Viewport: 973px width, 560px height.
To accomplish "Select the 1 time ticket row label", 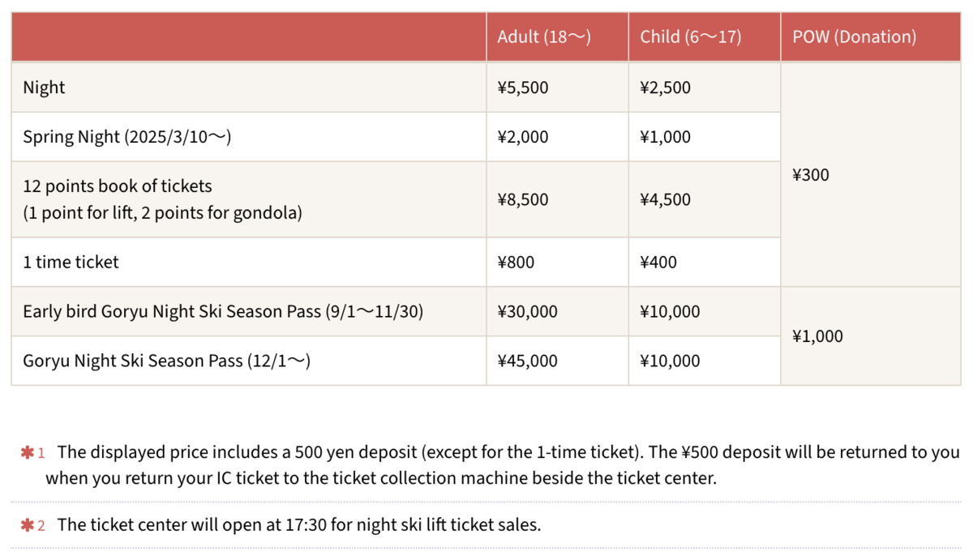I will (x=71, y=262).
